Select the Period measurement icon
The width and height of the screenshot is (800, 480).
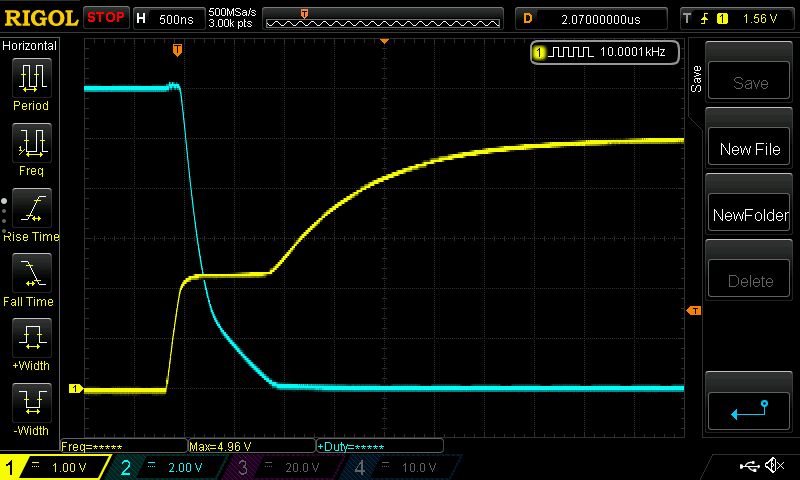tap(32, 78)
